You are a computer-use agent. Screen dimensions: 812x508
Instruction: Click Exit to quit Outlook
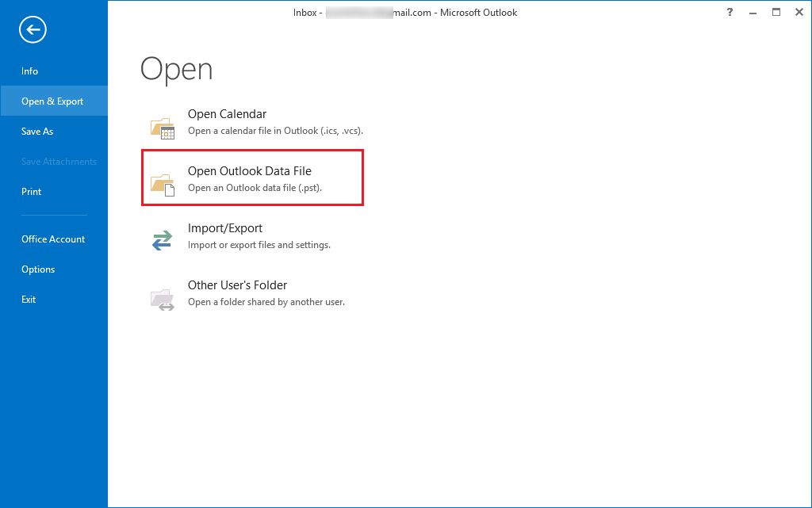[29, 299]
